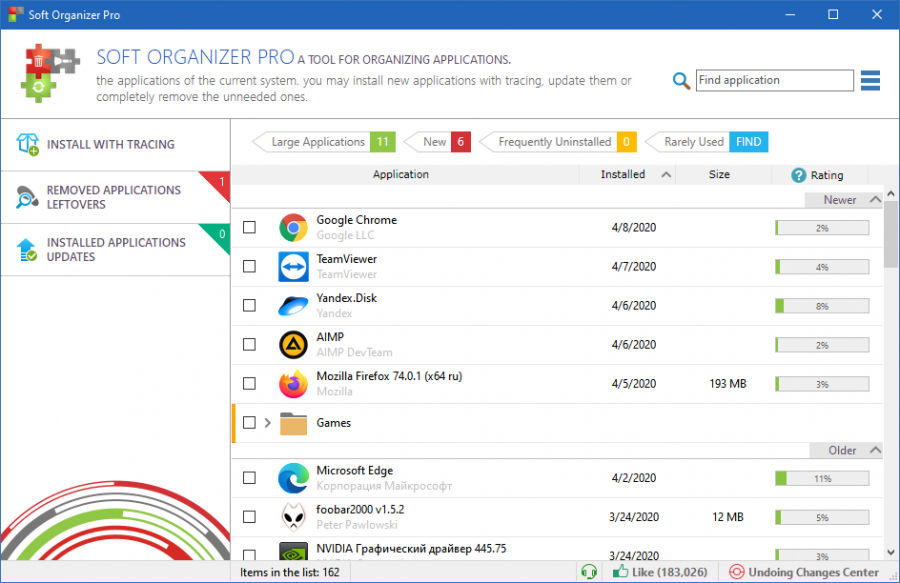Sort by Size column header
The height and width of the screenshot is (583, 900).
719,174
